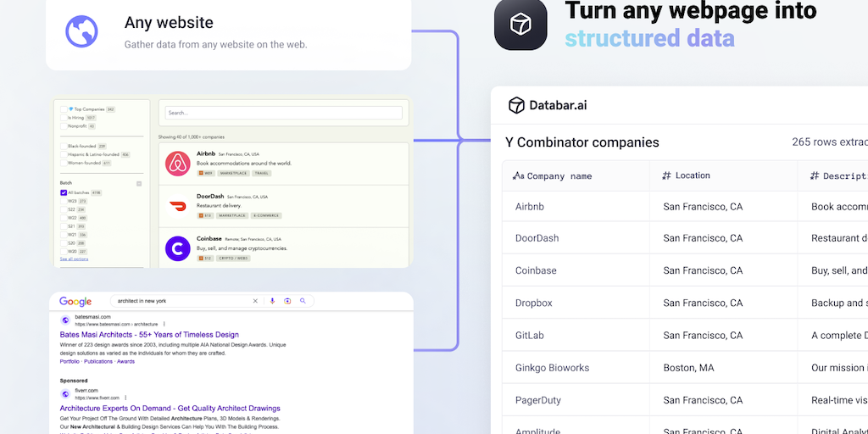
Task: Click the Awards sitelink
Action: pyautogui.click(x=125, y=361)
